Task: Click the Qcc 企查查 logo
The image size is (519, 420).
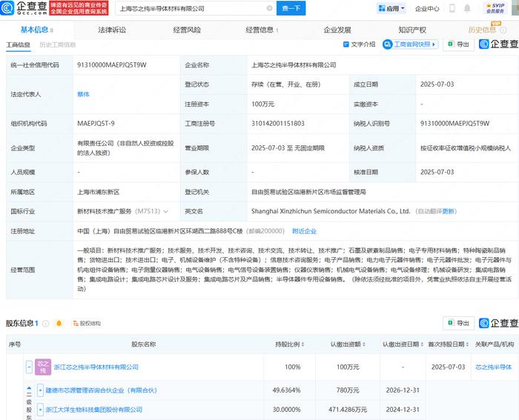Action: click(24, 8)
